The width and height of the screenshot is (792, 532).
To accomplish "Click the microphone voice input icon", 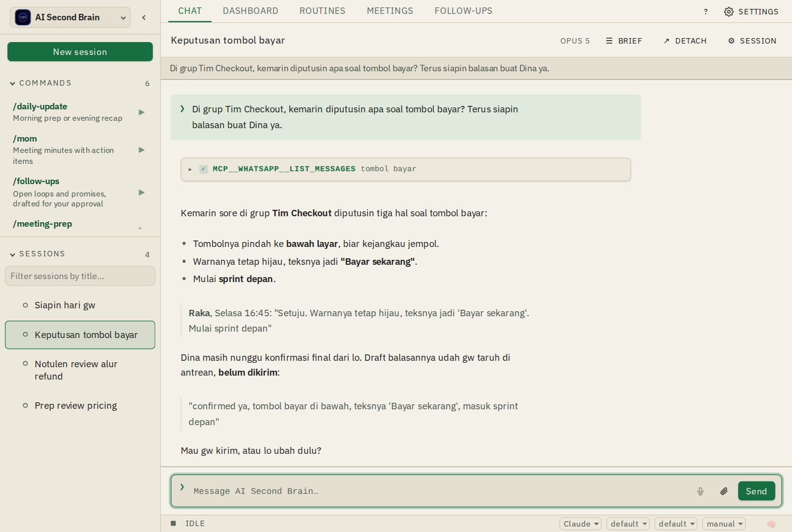I will coord(700,491).
